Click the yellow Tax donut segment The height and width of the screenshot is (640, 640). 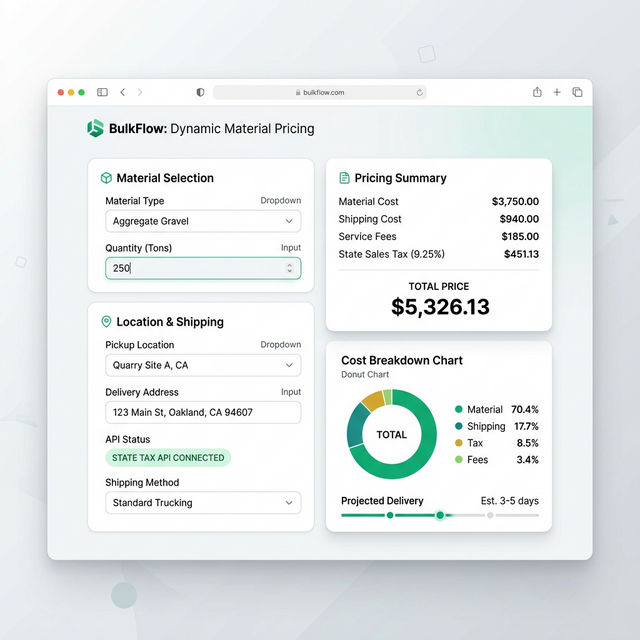tap(373, 400)
